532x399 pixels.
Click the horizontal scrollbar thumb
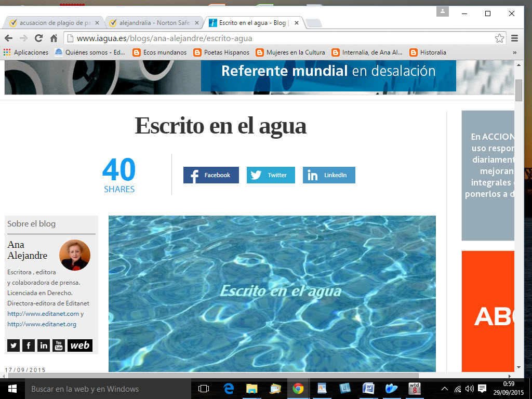click(x=213, y=376)
